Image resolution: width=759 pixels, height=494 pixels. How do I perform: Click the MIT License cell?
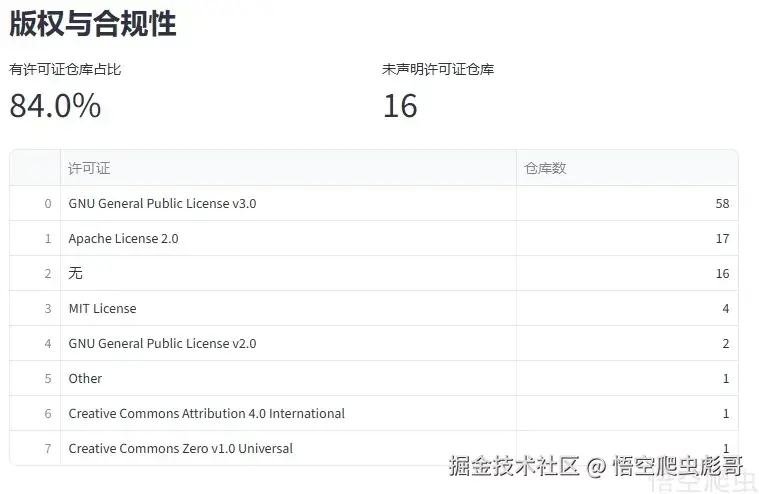[x=288, y=308]
